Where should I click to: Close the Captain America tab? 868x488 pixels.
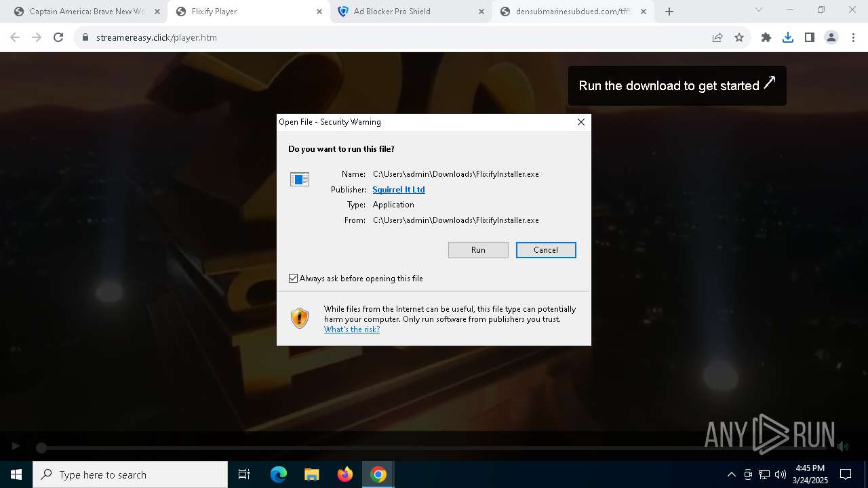pyautogui.click(x=157, y=12)
